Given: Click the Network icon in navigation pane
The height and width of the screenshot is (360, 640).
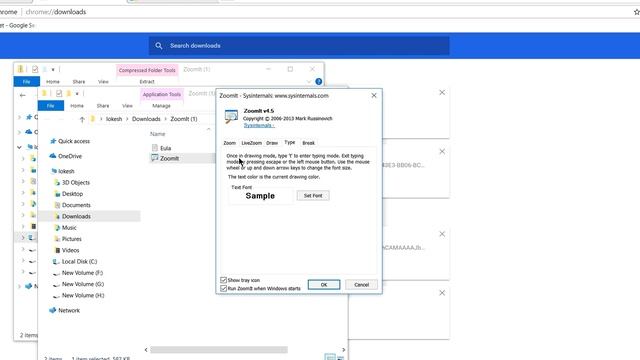Looking at the screenshot, I should 53,310.
